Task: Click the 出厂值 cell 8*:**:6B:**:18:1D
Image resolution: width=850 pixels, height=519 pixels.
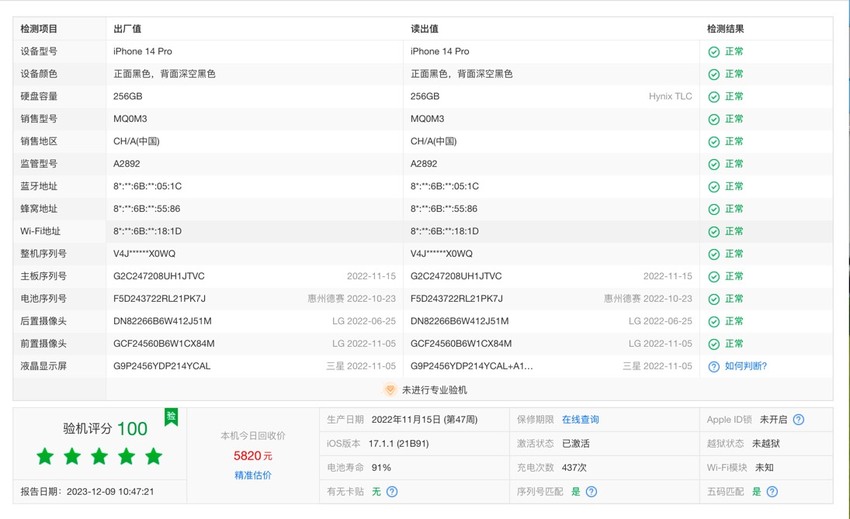Action: click(147, 231)
